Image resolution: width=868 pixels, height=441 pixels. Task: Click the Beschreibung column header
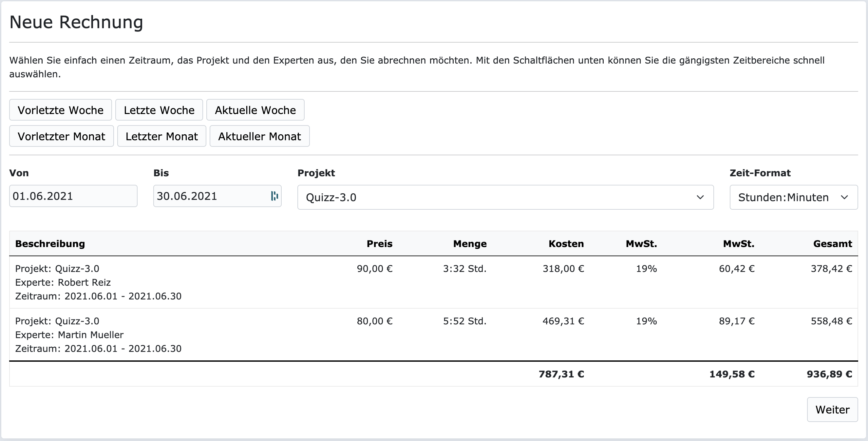(50, 244)
